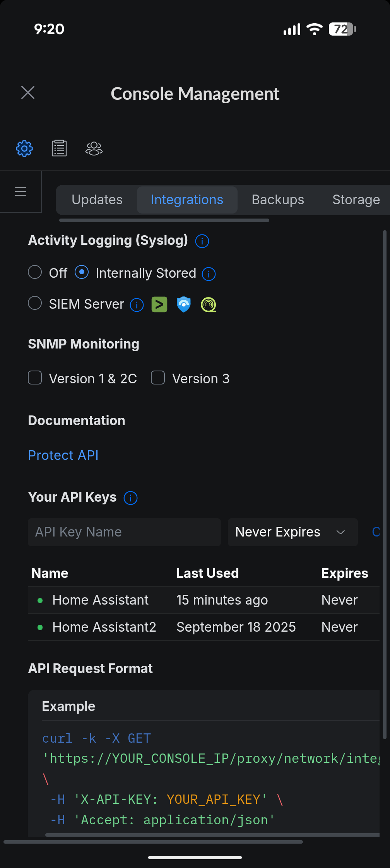The image size is (390, 868).
Task: Select the Off syslog radio button
Action: (x=35, y=272)
